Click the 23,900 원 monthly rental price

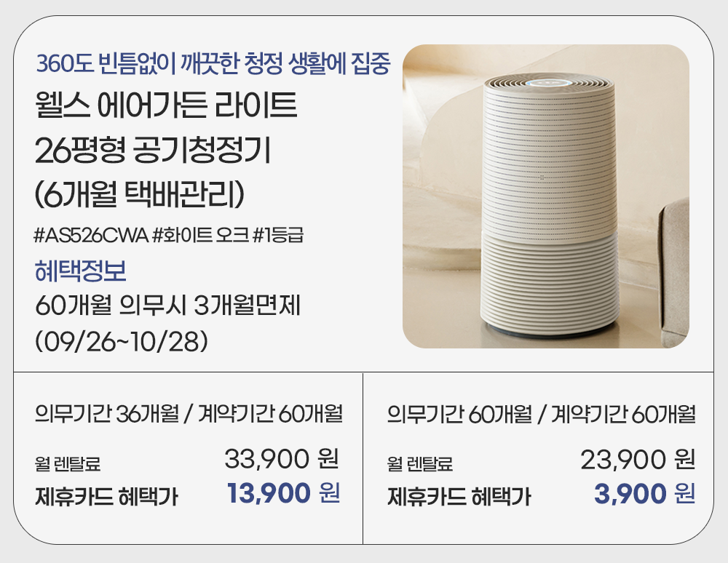click(x=637, y=460)
